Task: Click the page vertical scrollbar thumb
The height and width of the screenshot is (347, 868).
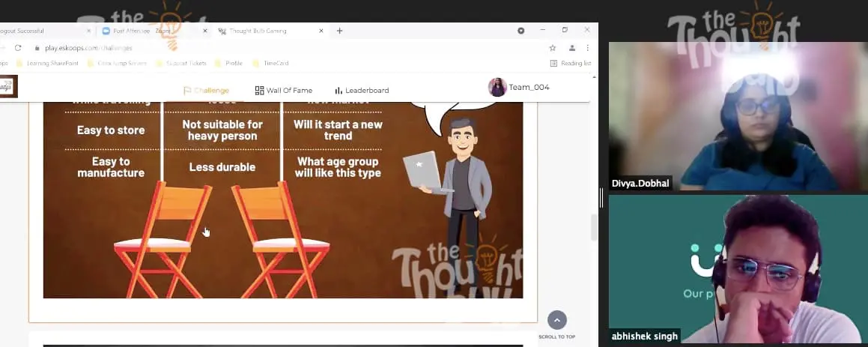Action: 595,228
